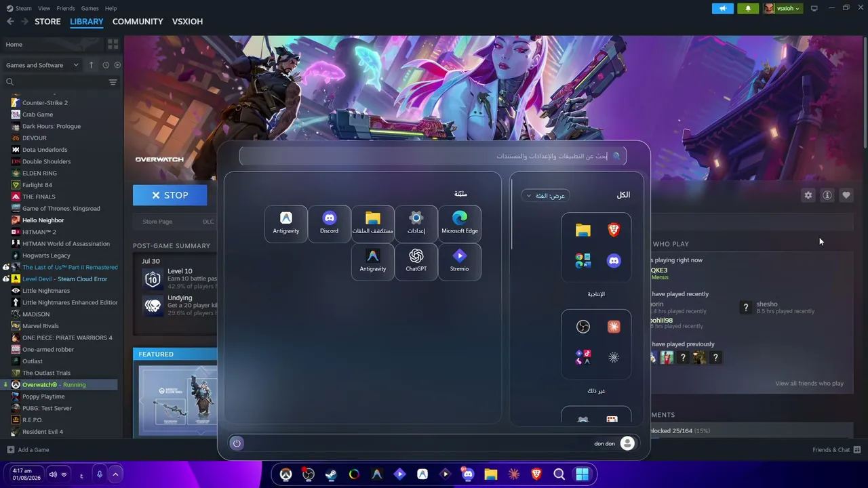Show Overwatch game info icon
The height and width of the screenshot is (488, 868).
[x=827, y=195]
